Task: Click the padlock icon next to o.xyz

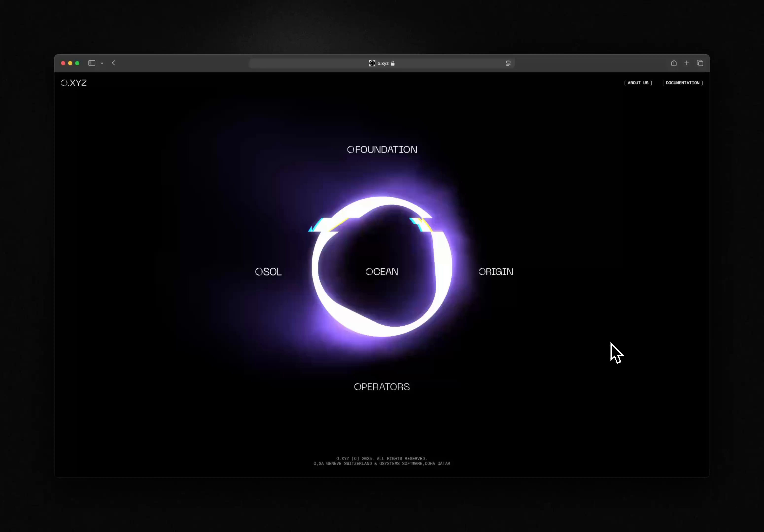Action: tap(393, 64)
